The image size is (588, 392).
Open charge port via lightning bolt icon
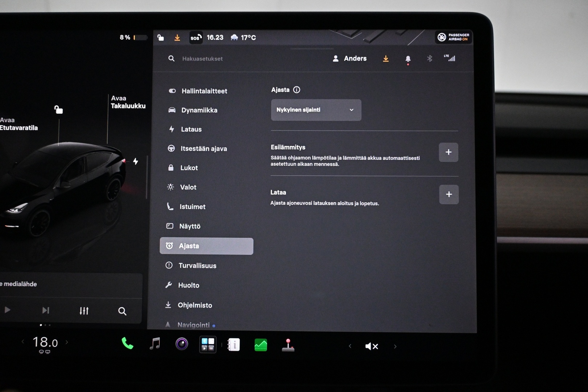click(135, 161)
